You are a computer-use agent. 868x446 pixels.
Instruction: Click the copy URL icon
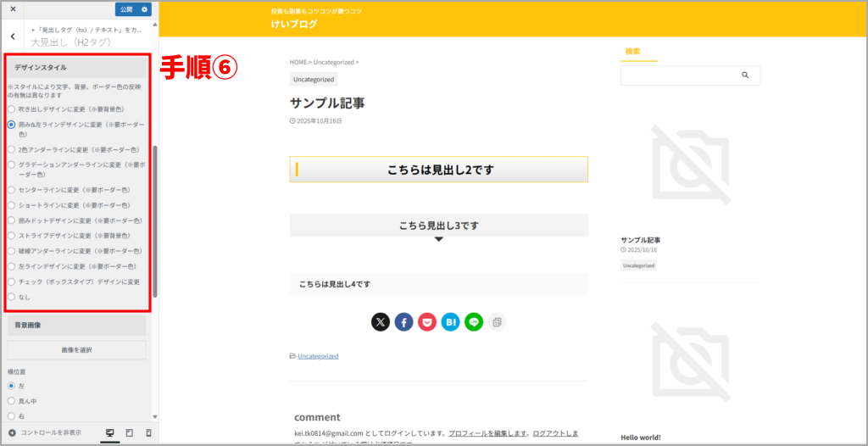(497, 322)
